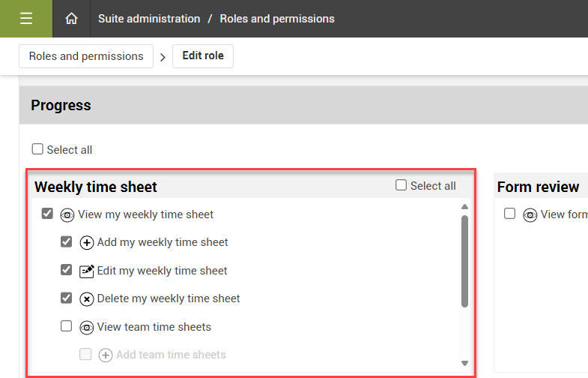Tick Select all for Weekly time sheet
This screenshot has width=588, height=378.
[x=401, y=185]
